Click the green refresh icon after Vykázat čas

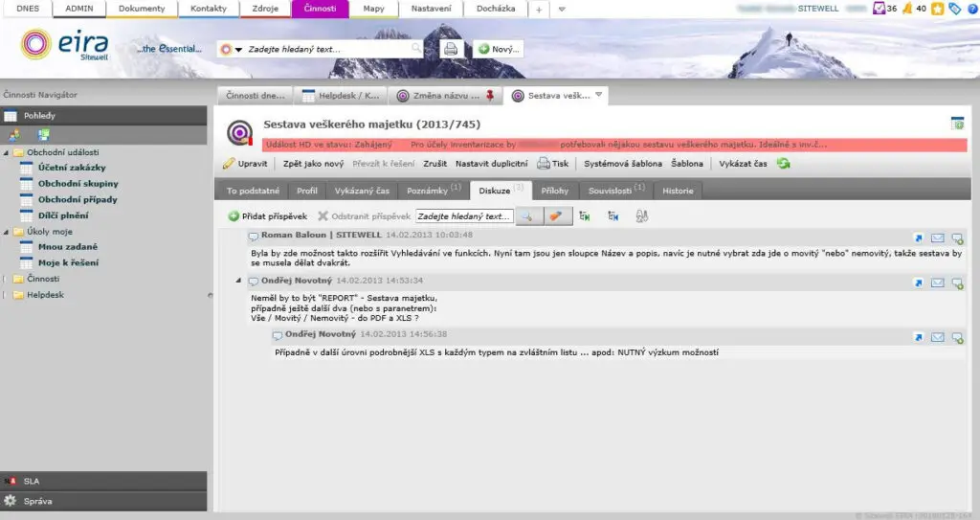point(785,164)
